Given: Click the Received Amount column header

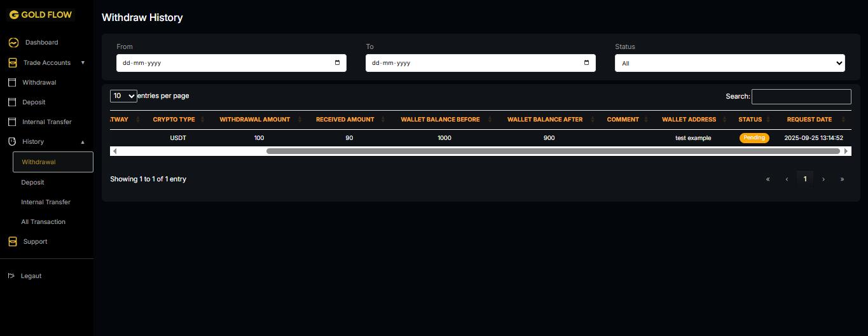Looking at the screenshot, I should 345,120.
